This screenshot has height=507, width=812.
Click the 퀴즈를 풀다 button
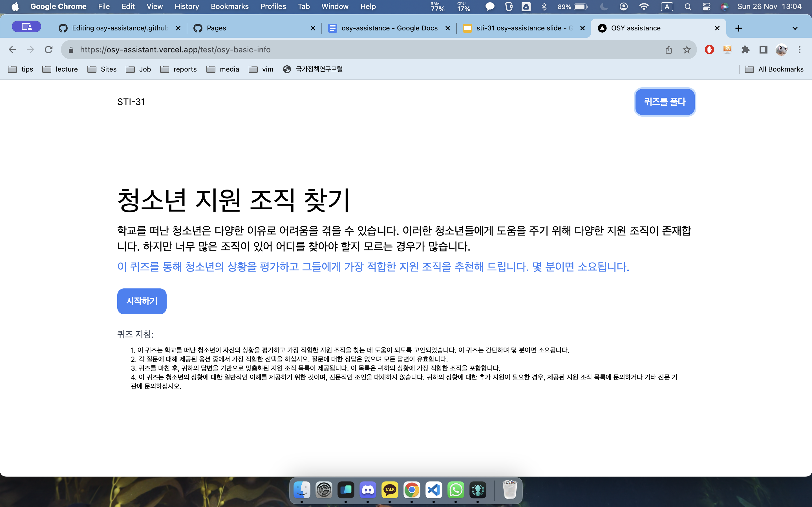tap(664, 102)
